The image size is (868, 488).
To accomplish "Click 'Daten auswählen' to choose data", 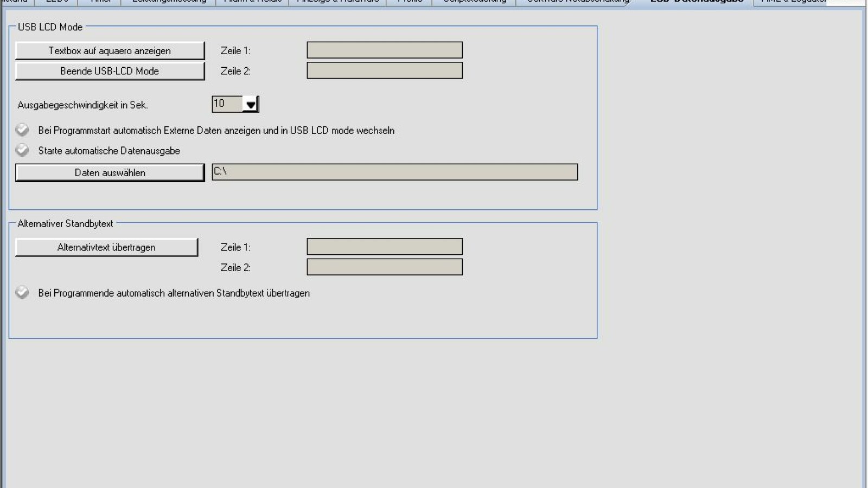I will pyautogui.click(x=110, y=172).
